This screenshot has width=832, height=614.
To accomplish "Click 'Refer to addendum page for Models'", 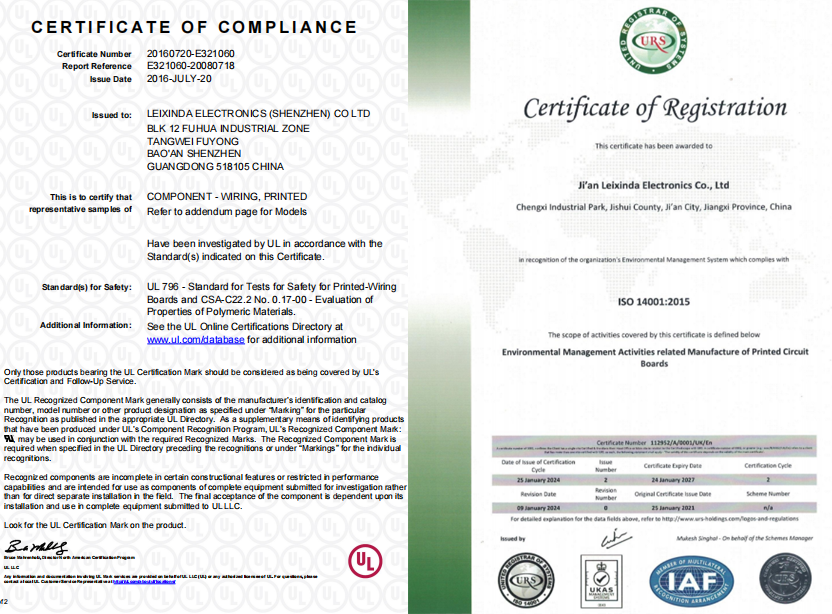I will [x=227, y=212].
